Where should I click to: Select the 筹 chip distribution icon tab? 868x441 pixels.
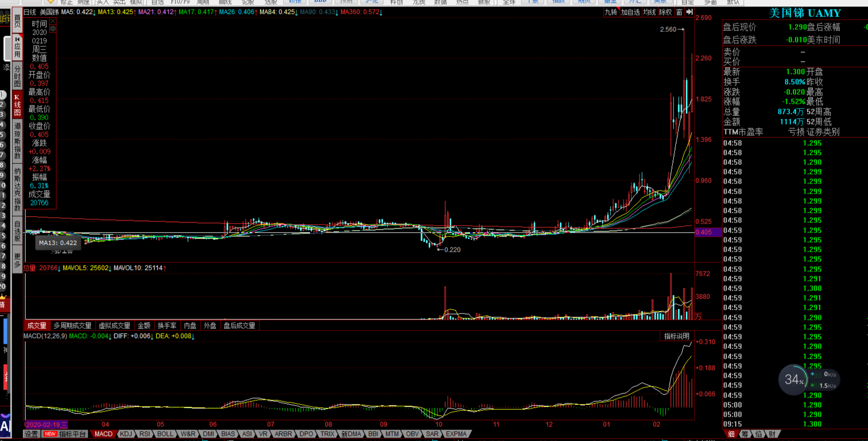tap(744, 434)
